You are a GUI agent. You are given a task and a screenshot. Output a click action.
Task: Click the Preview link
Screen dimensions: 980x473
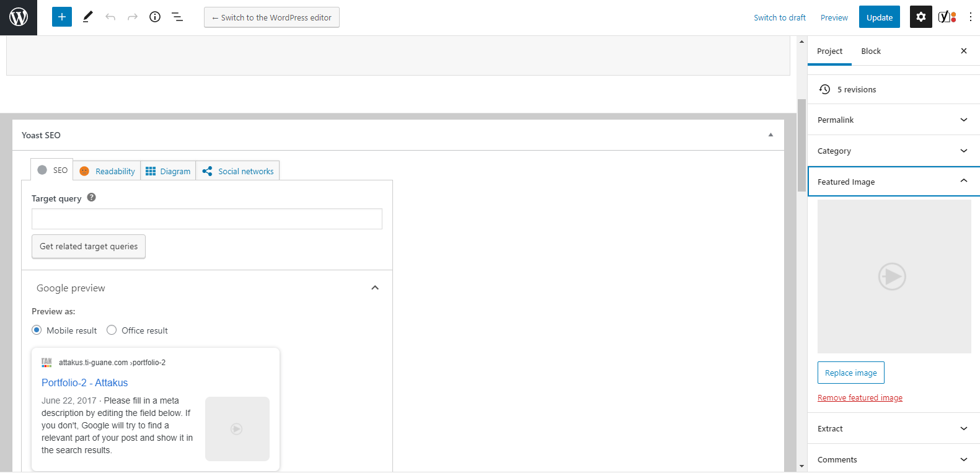pyautogui.click(x=834, y=17)
